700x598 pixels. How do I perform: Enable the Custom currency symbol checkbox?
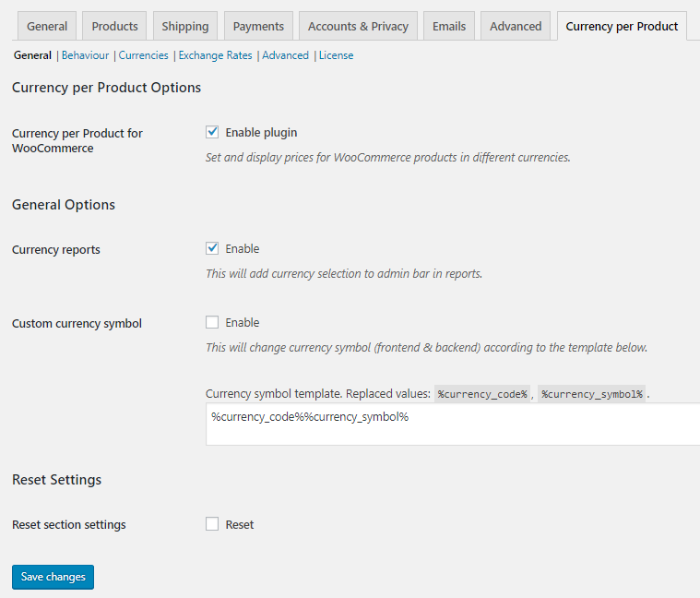(x=212, y=322)
